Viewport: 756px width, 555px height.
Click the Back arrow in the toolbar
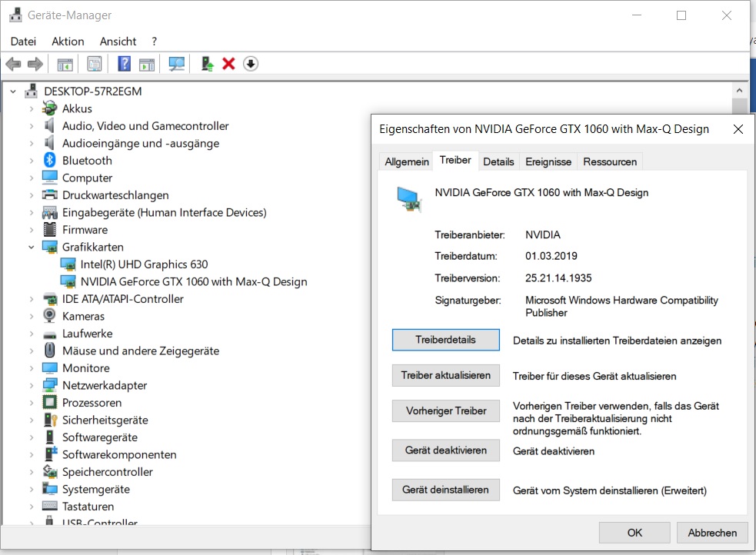coord(14,64)
